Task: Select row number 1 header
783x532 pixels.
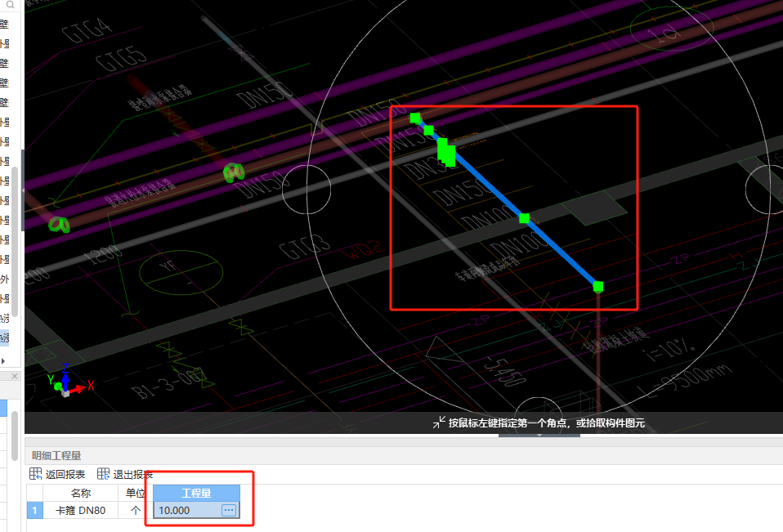Action: (34, 510)
